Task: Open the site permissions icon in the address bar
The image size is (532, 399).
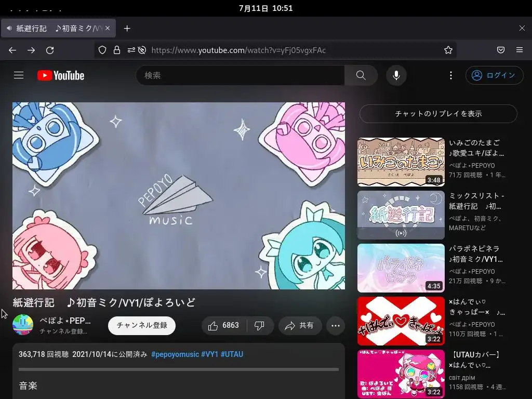Action: [x=131, y=50]
